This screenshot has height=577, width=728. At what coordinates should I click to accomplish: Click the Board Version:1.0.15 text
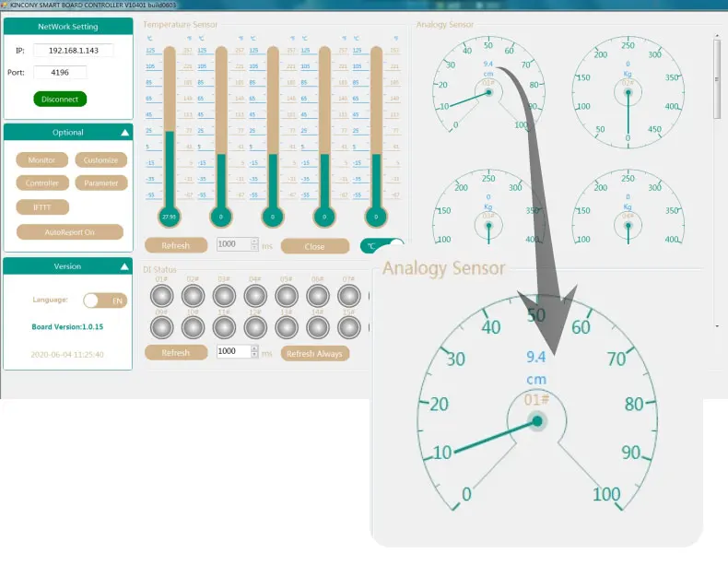pyautogui.click(x=67, y=326)
